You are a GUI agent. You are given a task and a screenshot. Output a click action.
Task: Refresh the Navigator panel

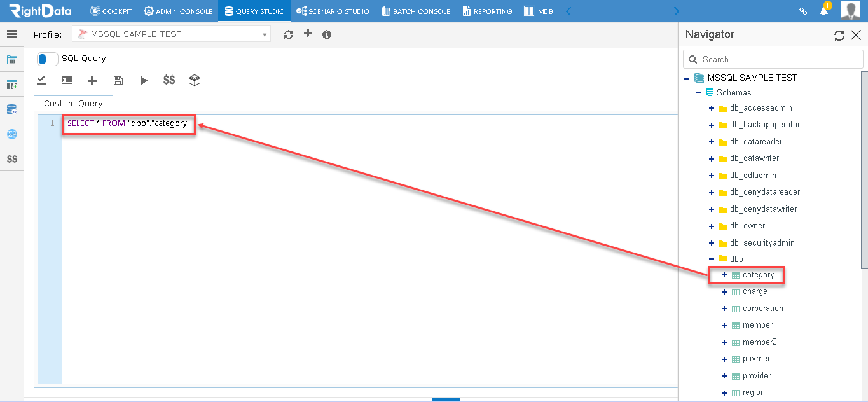click(839, 36)
